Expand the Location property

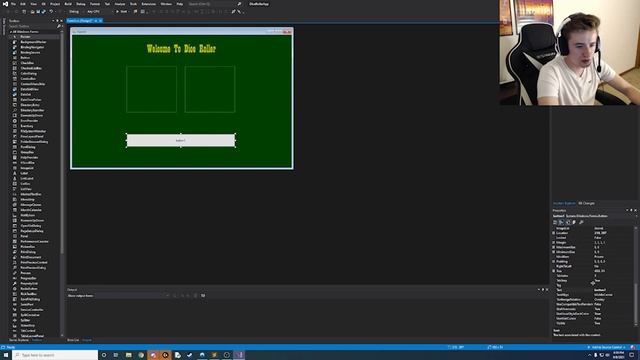pyautogui.click(x=553, y=233)
